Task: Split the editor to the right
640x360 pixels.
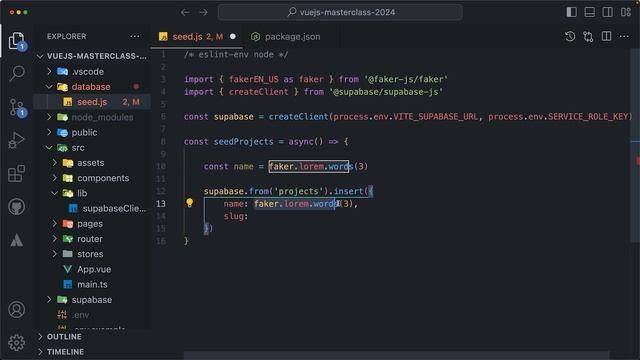Action: 607,36
